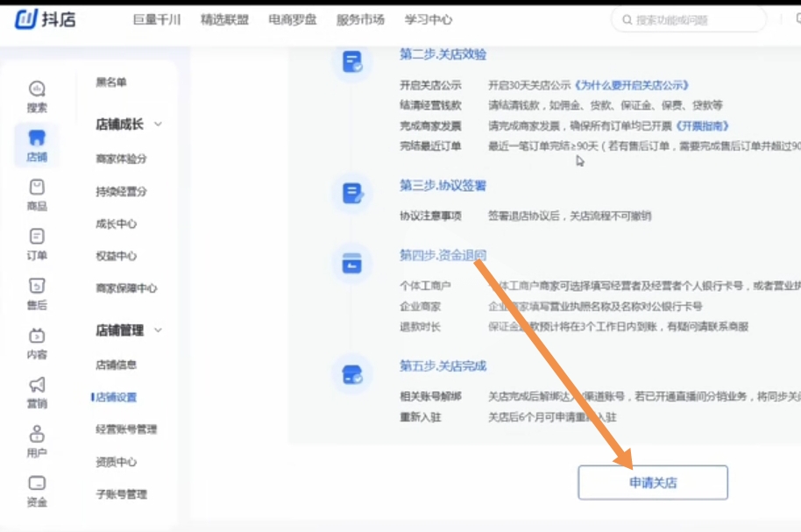Open the 订单 sidebar icon
Screen dimensions: 801x532
pyautogui.click(x=37, y=237)
